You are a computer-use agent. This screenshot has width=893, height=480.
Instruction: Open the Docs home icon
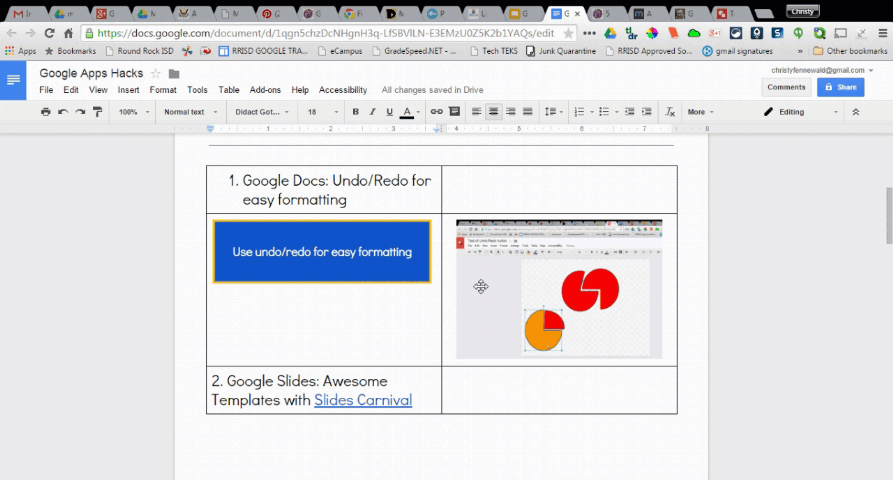coord(13,80)
